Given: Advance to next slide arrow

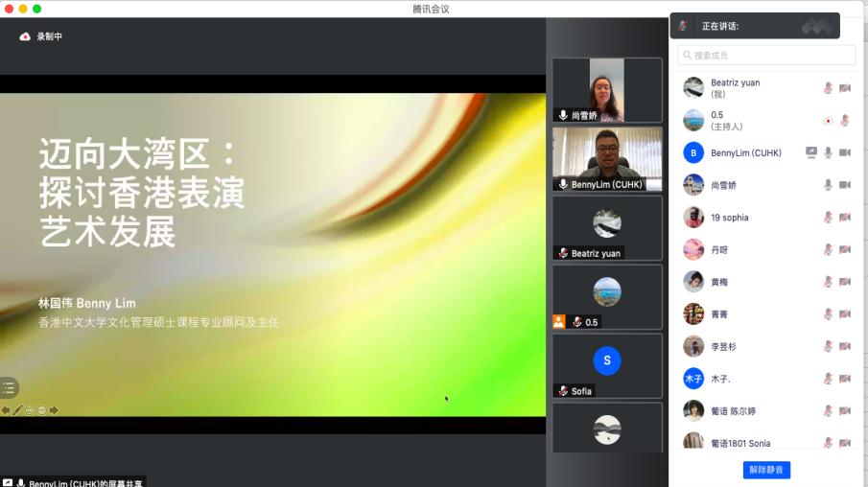Looking at the screenshot, I should [54, 410].
